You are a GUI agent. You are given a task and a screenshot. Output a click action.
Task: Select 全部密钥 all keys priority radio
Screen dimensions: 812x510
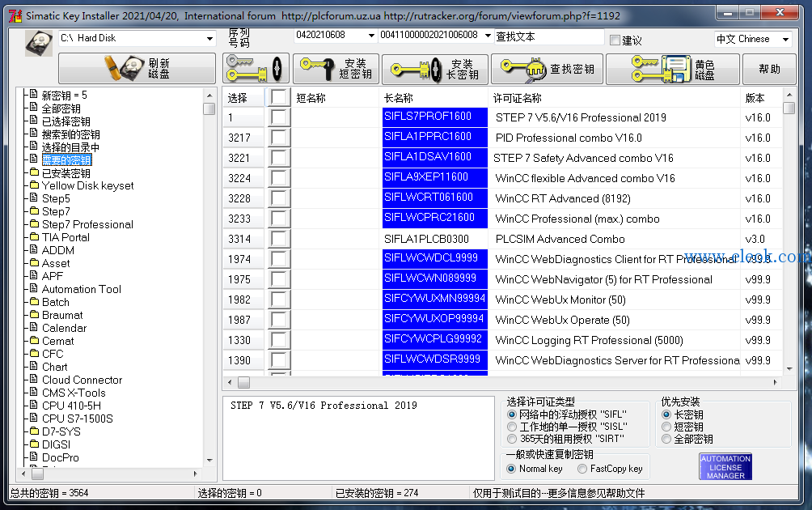[x=666, y=439]
